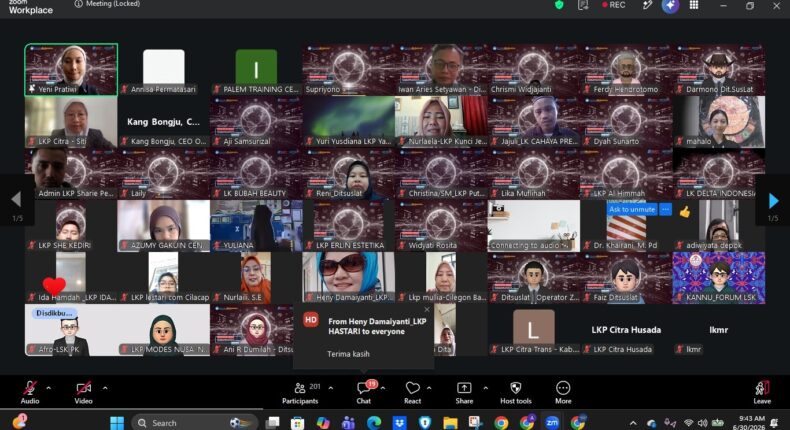790x430 pixels.
Task: Expand audio settings arrow next to Audio
Action: (x=48, y=388)
